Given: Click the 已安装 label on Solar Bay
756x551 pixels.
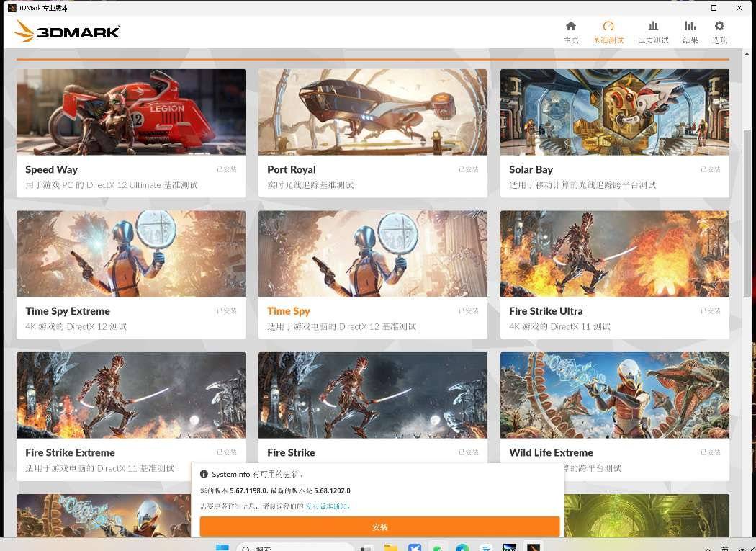Looking at the screenshot, I should [x=711, y=169].
